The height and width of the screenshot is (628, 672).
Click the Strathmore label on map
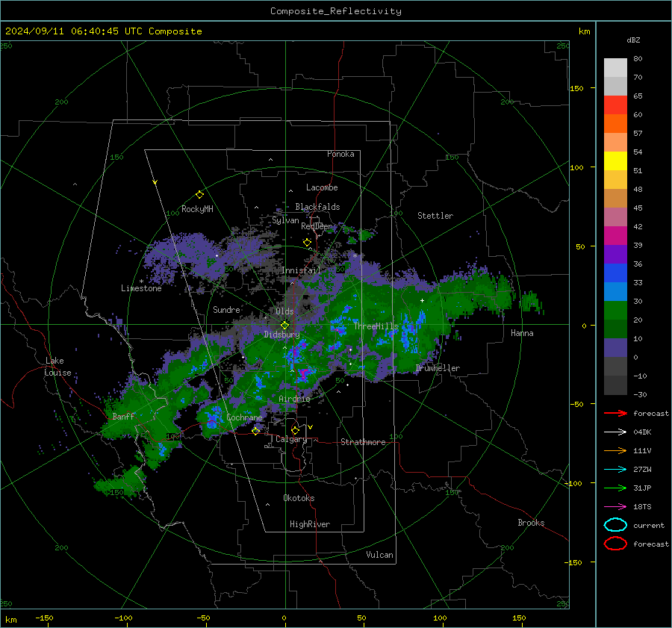(x=363, y=442)
